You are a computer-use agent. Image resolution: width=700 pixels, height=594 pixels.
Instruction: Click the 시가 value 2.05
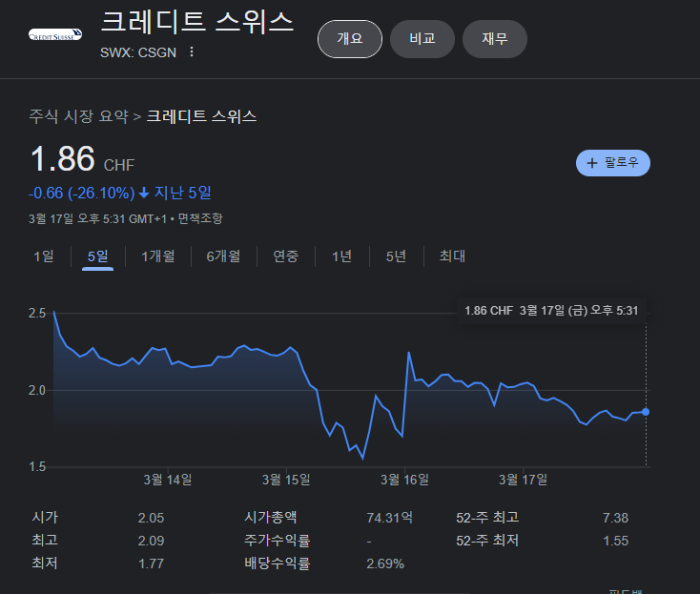pos(151,518)
